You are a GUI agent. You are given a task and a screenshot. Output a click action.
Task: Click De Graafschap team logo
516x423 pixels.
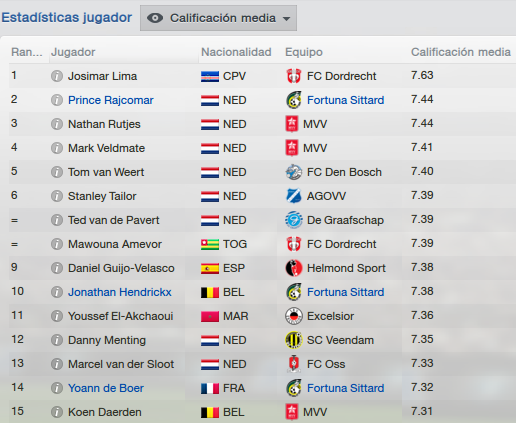pos(294,220)
